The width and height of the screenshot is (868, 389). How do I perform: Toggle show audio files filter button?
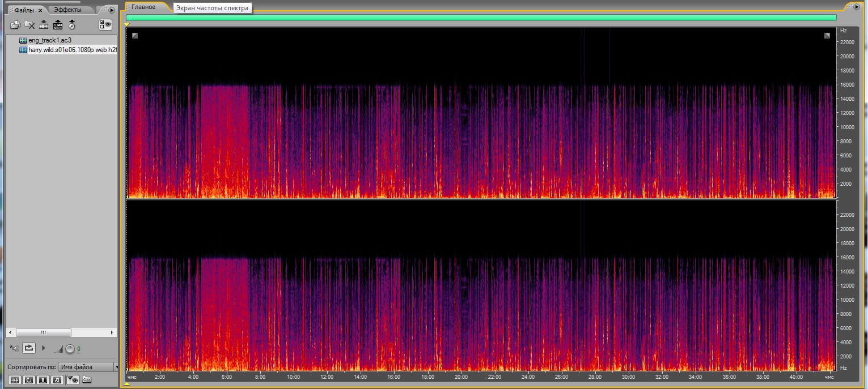[15, 380]
